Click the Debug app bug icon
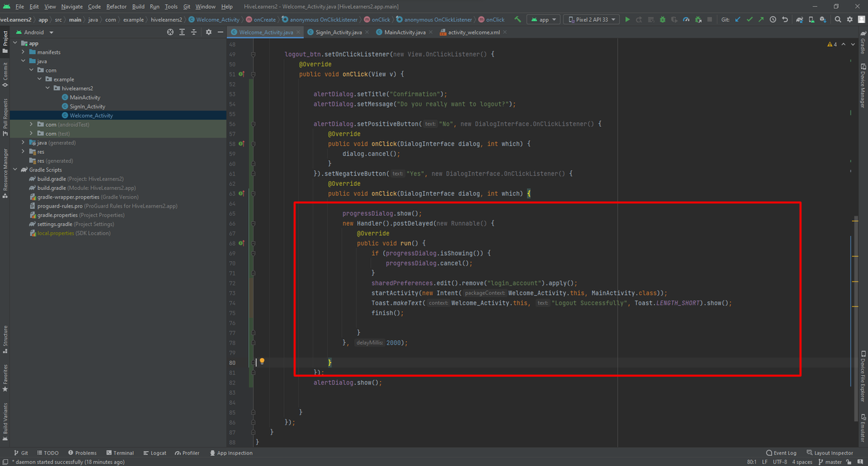The image size is (868, 466). tap(663, 20)
